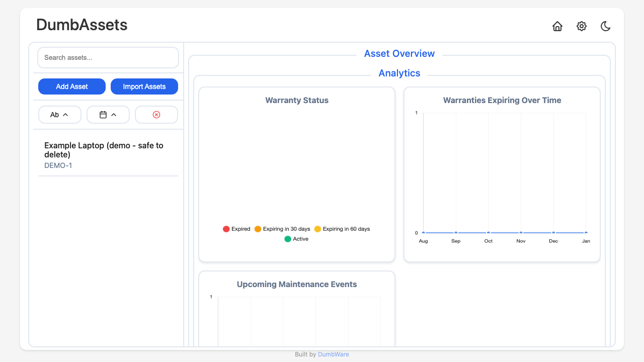
Task: Click the Sep axis label
Action: (x=456, y=241)
